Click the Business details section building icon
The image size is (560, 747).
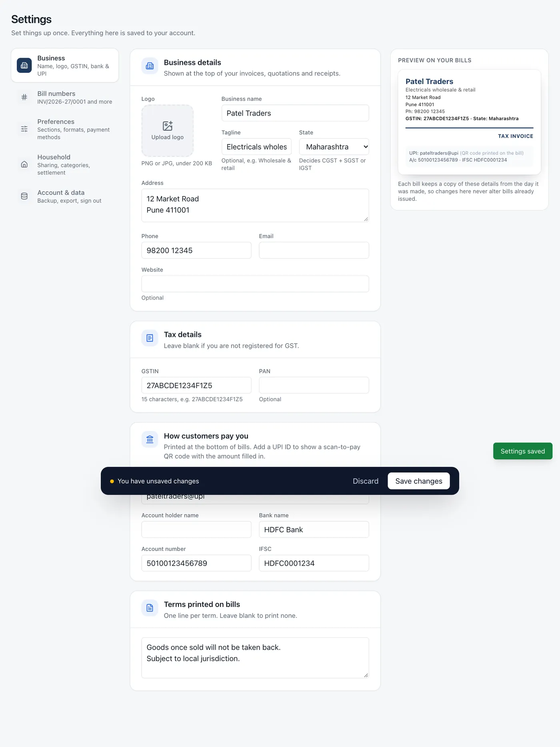(150, 66)
